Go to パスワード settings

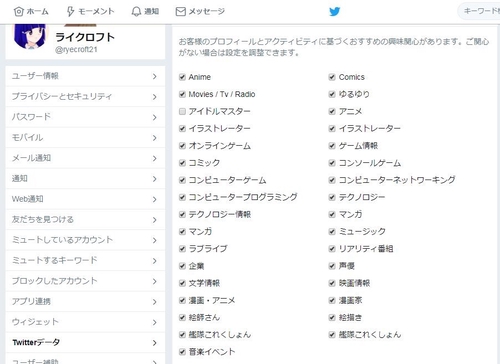pyautogui.click(x=85, y=117)
